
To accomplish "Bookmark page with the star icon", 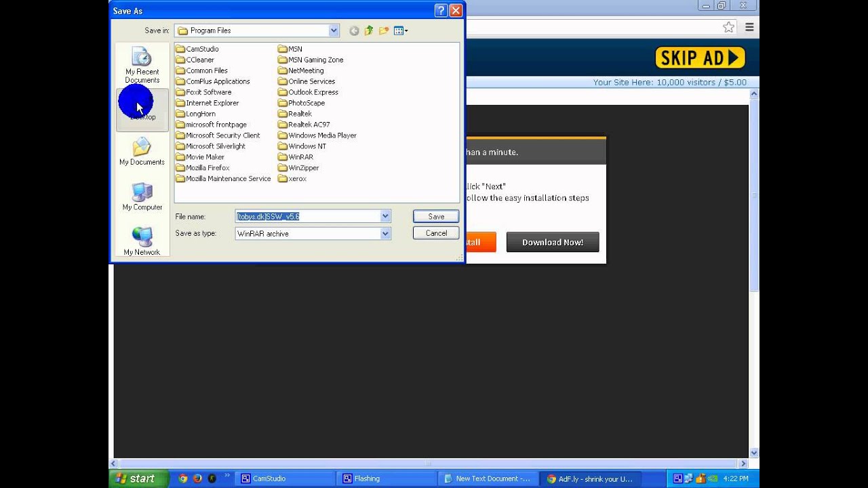I will [x=728, y=27].
